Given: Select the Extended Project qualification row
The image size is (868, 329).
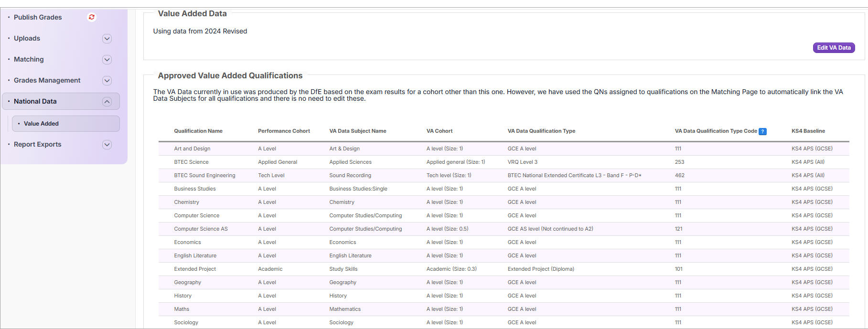Looking at the screenshot, I should point(195,269).
